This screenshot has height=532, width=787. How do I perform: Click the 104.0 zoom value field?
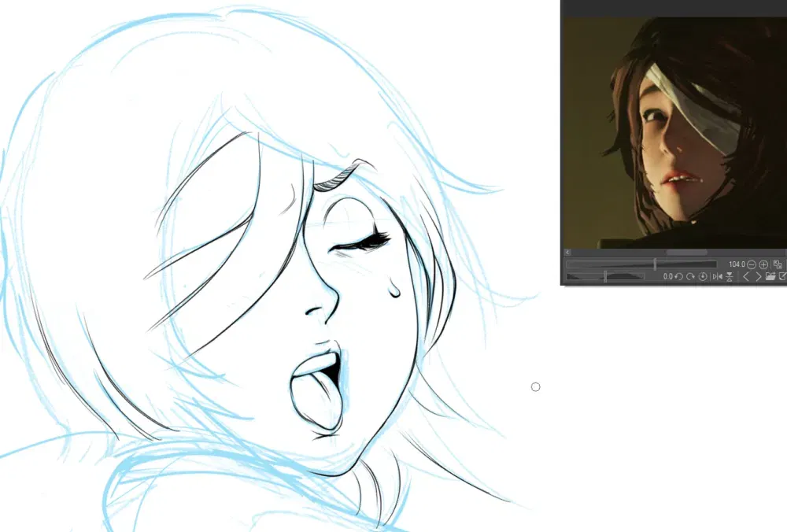point(737,264)
